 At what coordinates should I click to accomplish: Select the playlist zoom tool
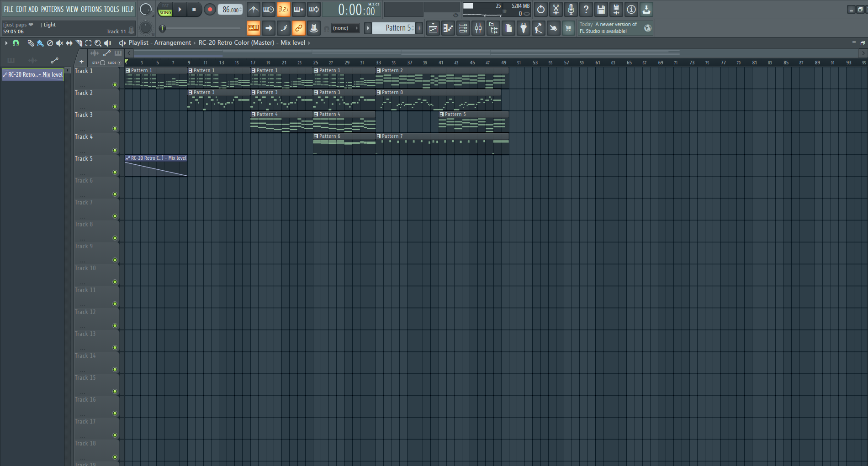pyautogui.click(x=98, y=43)
